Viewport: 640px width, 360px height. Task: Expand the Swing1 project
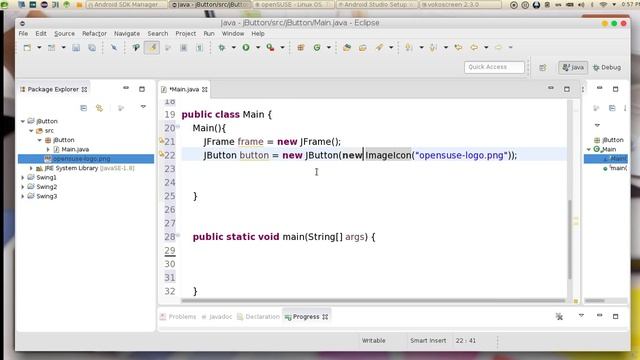pos(23,178)
